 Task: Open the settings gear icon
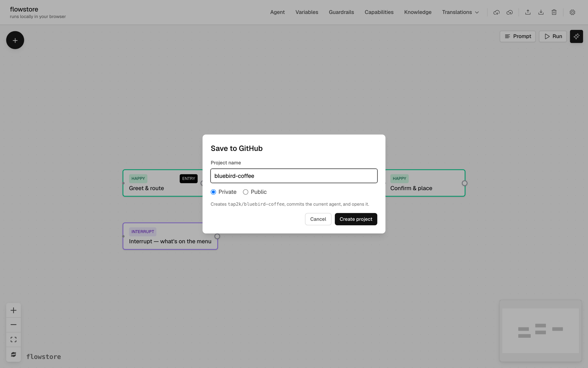pyautogui.click(x=572, y=12)
